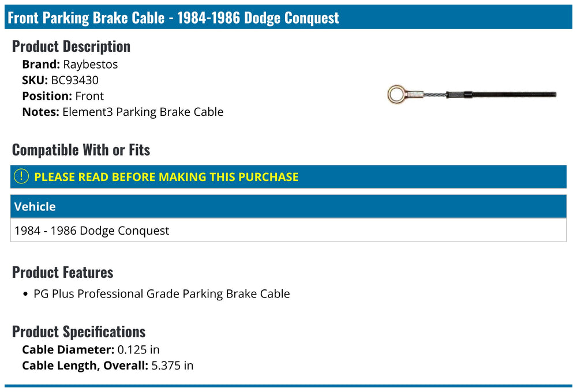The width and height of the screenshot is (577, 392).
Task: Click the Brand label text
Action: 41,65
